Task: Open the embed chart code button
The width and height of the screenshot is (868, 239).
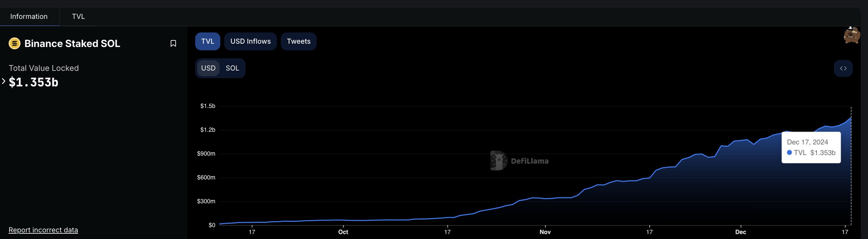Action: [x=843, y=69]
